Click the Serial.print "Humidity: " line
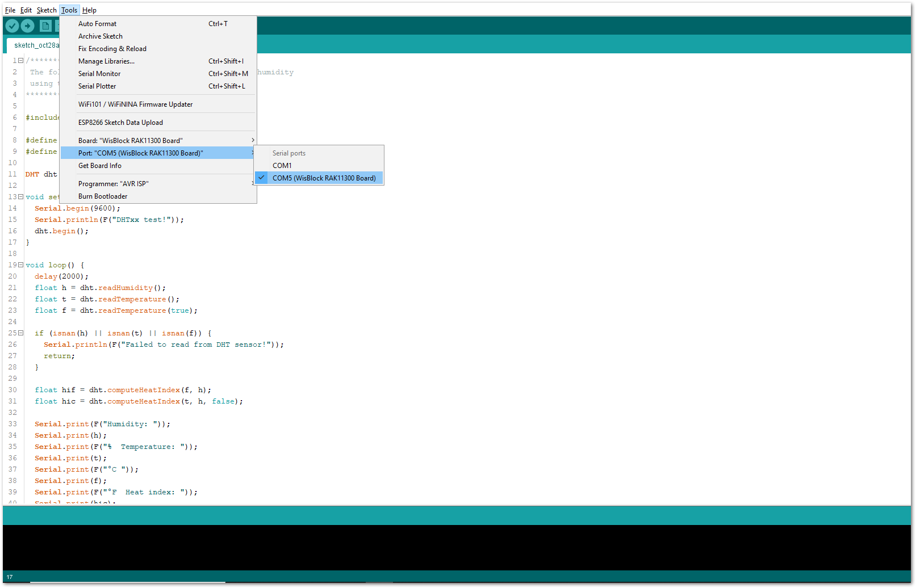Screen dimensions: 916x588 click(102, 424)
